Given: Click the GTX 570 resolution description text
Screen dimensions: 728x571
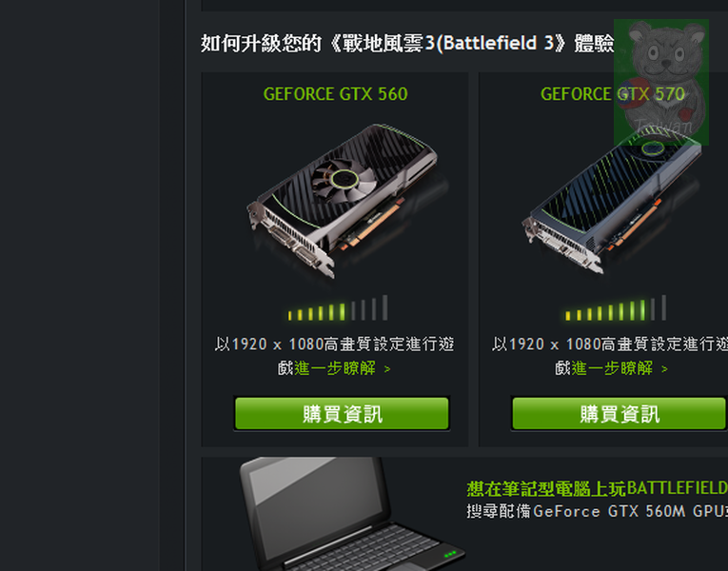Looking at the screenshot, I should point(610,356).
